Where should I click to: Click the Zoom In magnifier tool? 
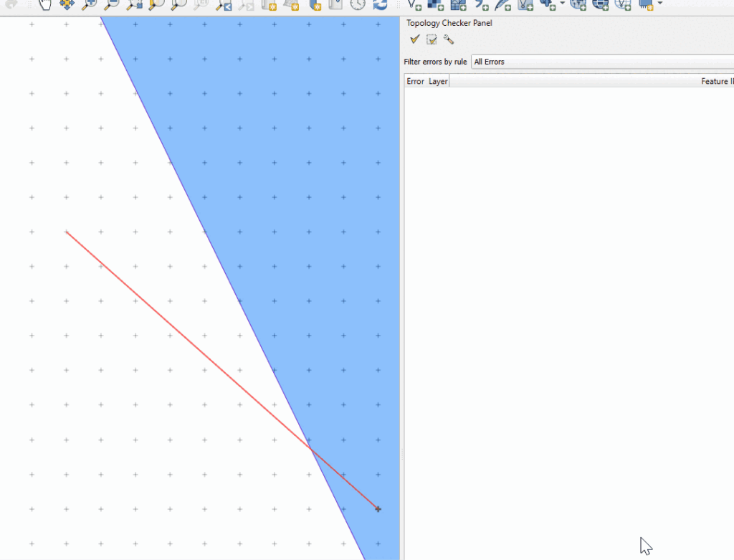[89, 4]
